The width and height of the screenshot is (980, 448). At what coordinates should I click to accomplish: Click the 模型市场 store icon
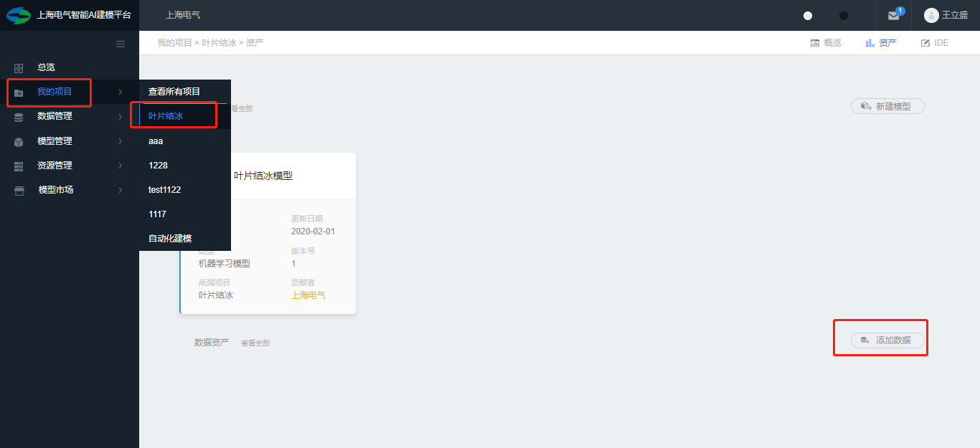(19, 191)
